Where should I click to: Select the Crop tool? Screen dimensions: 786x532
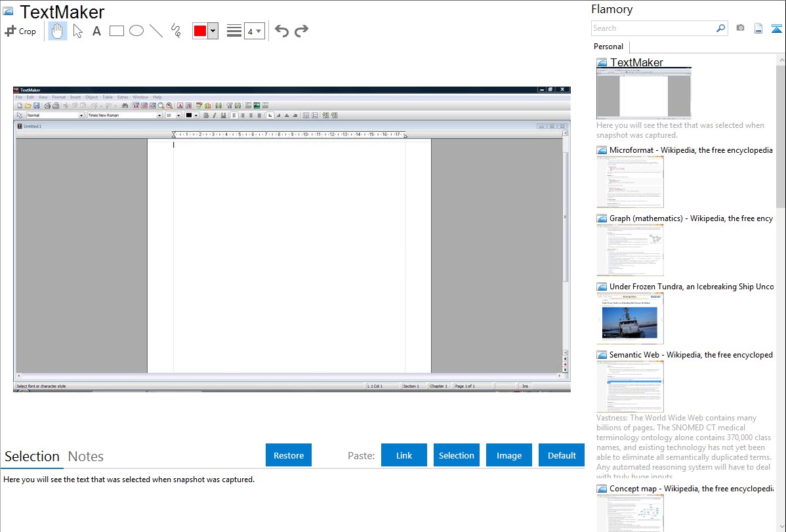coord(20,31)
